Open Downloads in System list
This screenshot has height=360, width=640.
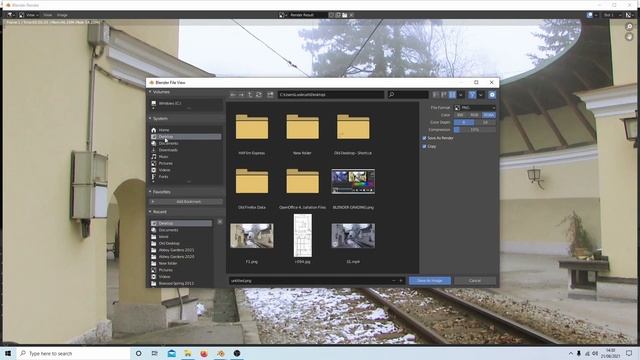pos(186,150)
